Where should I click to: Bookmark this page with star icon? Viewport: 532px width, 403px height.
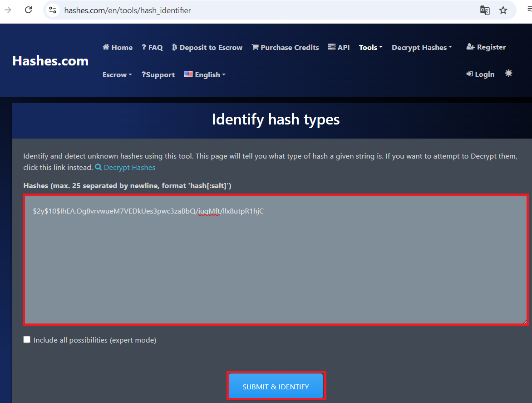click(x=503, y=10)
